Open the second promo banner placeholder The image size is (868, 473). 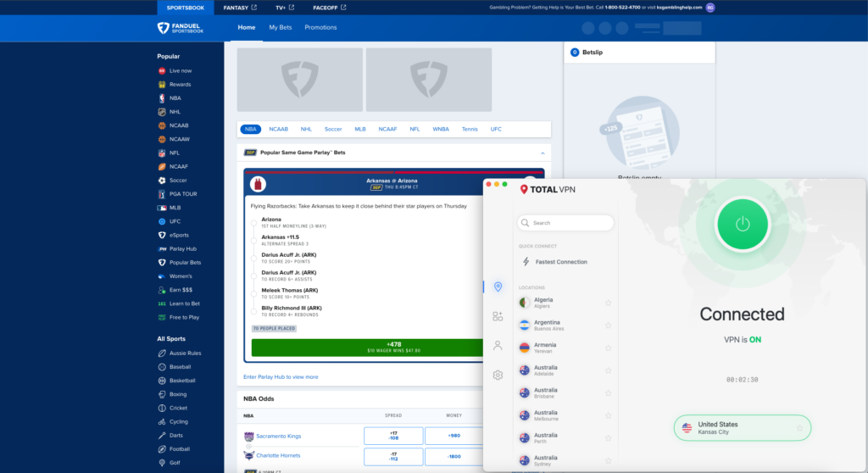(x=429, y=80)
